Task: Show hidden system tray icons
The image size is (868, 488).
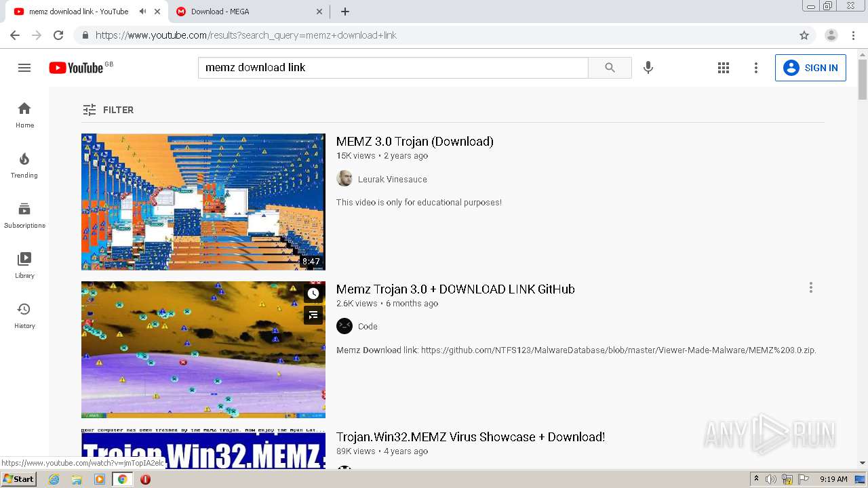Action: 756,479
